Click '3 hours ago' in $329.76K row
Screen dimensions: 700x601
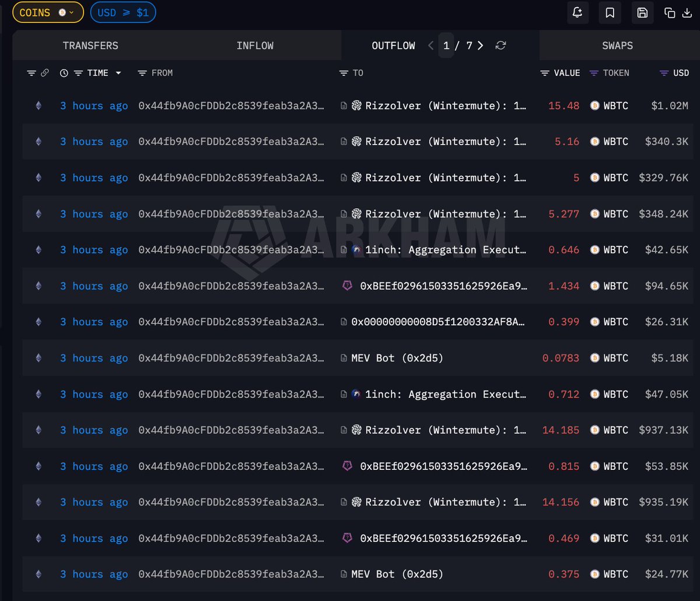point(94,178)
